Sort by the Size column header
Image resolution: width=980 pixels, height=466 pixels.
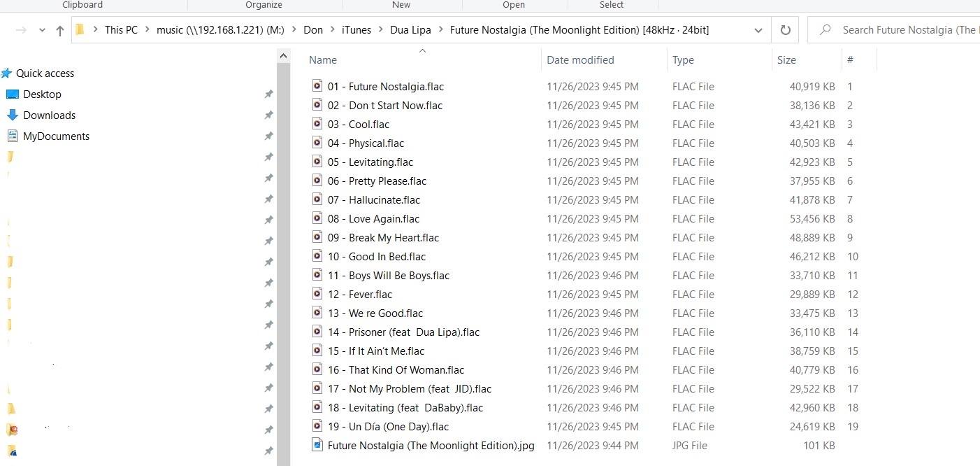[786, 60]
